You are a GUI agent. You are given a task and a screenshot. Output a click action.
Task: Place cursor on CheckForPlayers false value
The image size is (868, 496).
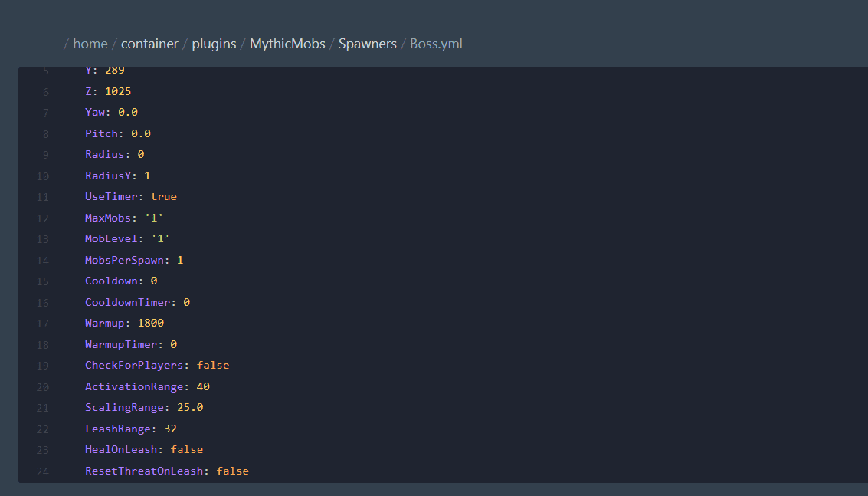(x=213, y=366)
